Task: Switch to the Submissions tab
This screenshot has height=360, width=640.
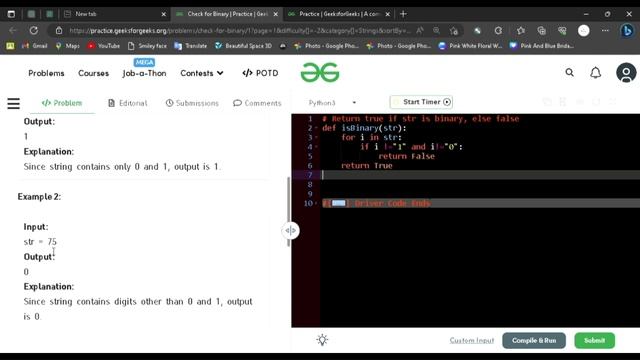Action: pos(192,103)
